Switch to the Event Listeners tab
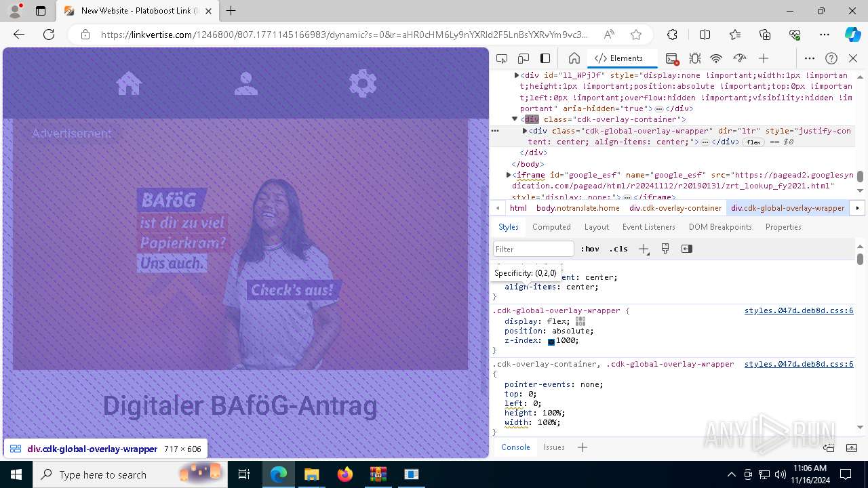 pyautogui.click(x=649, y=227)
